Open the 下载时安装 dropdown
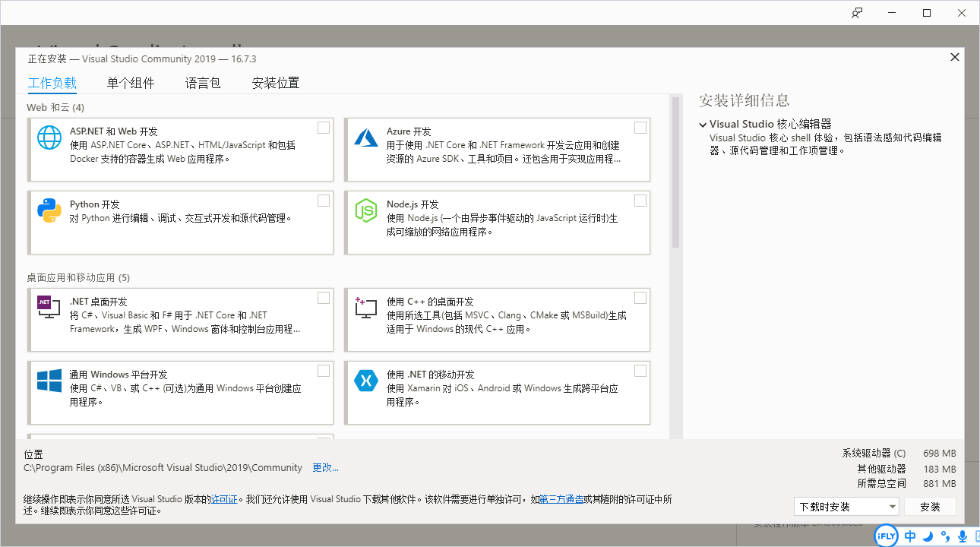 pyautogui.click(x=846, y=507)
